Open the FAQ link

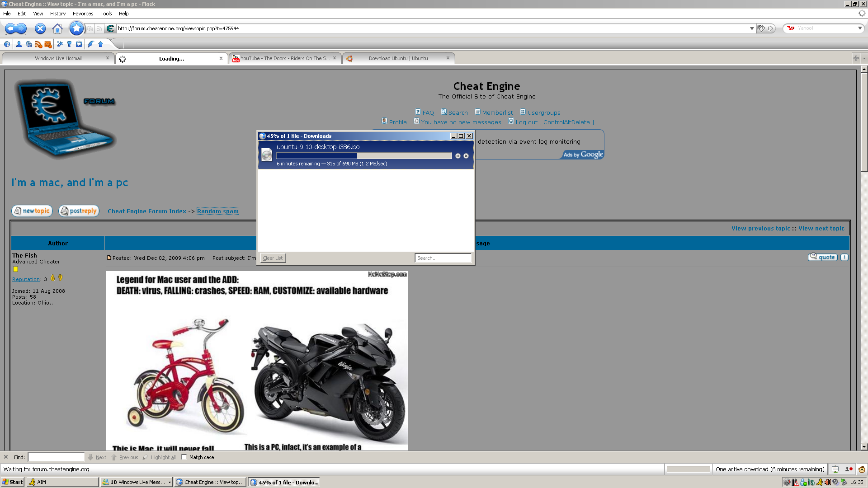click(428, 113)
